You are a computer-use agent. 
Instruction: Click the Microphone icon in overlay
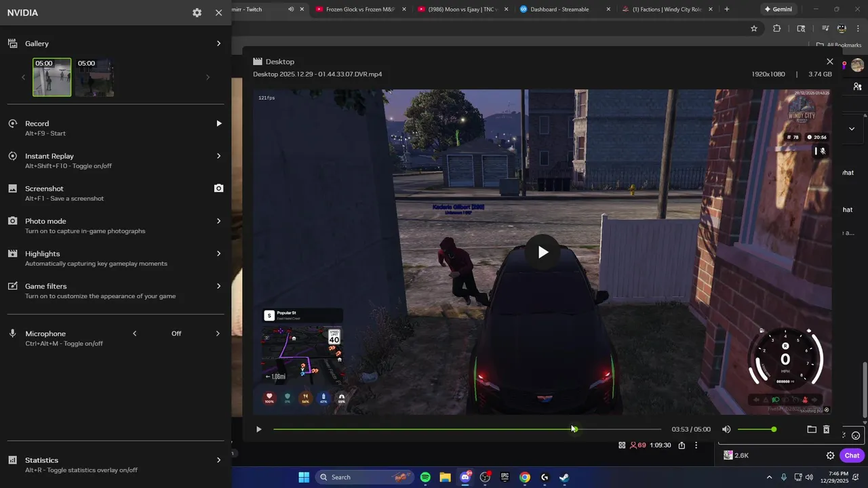click(x=12, y=333)
